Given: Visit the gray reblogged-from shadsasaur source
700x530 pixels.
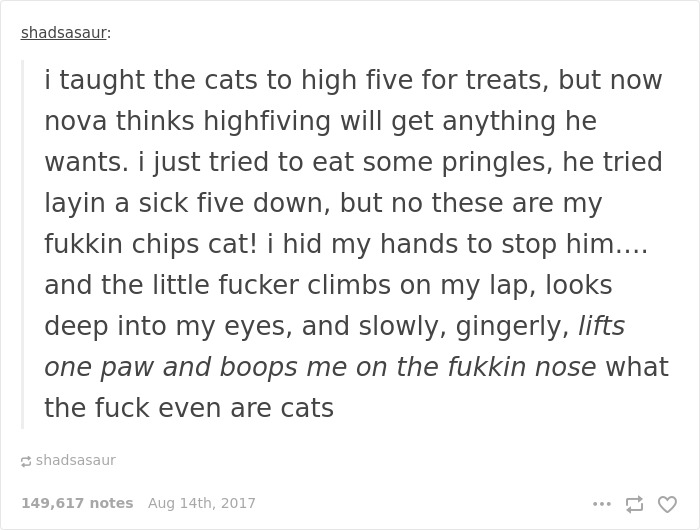Looking at the screenshot, I should (x=75, y=460).
